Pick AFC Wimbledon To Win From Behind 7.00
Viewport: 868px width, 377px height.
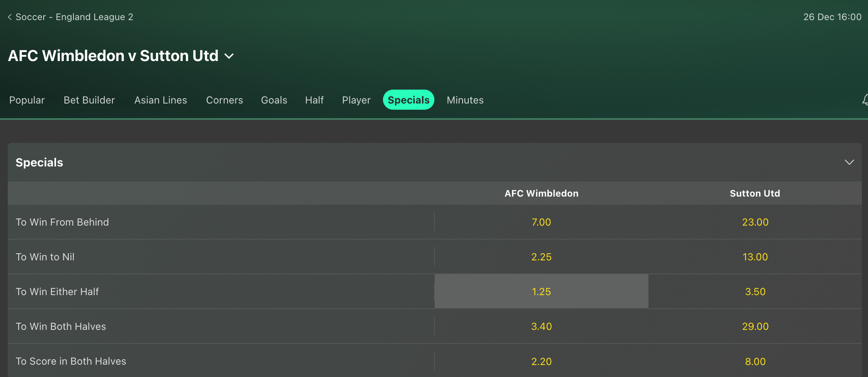[x=541, y=222]
